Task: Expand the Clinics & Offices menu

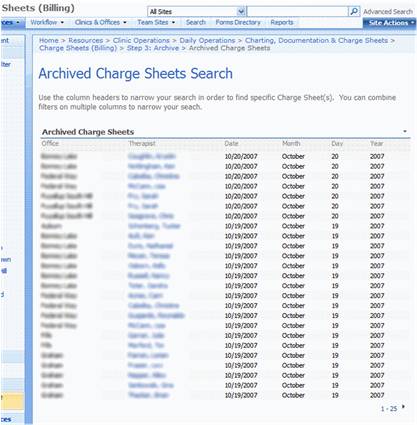Action: pos(100,22)
